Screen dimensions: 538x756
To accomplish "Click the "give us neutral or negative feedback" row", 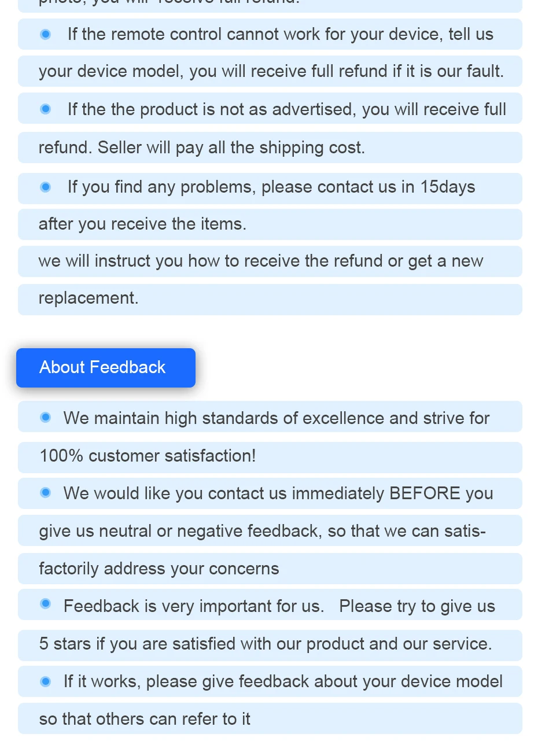I will point(262,531).
